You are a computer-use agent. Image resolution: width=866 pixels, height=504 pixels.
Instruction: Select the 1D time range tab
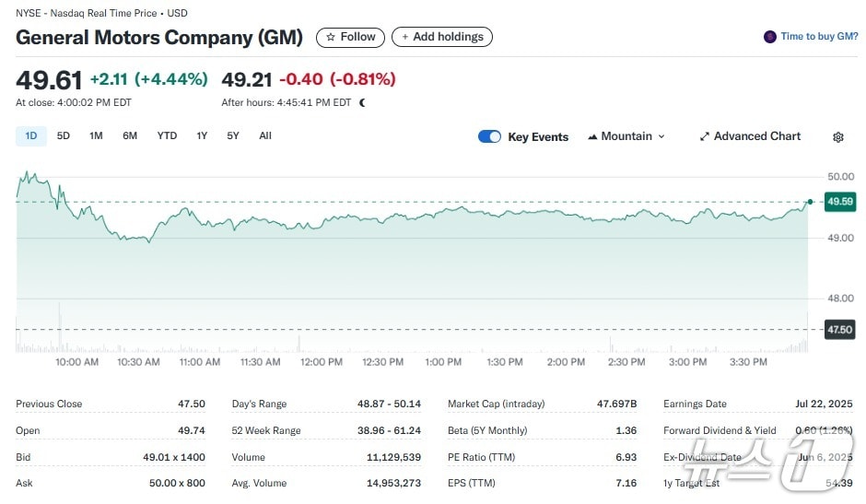[30, 136]
